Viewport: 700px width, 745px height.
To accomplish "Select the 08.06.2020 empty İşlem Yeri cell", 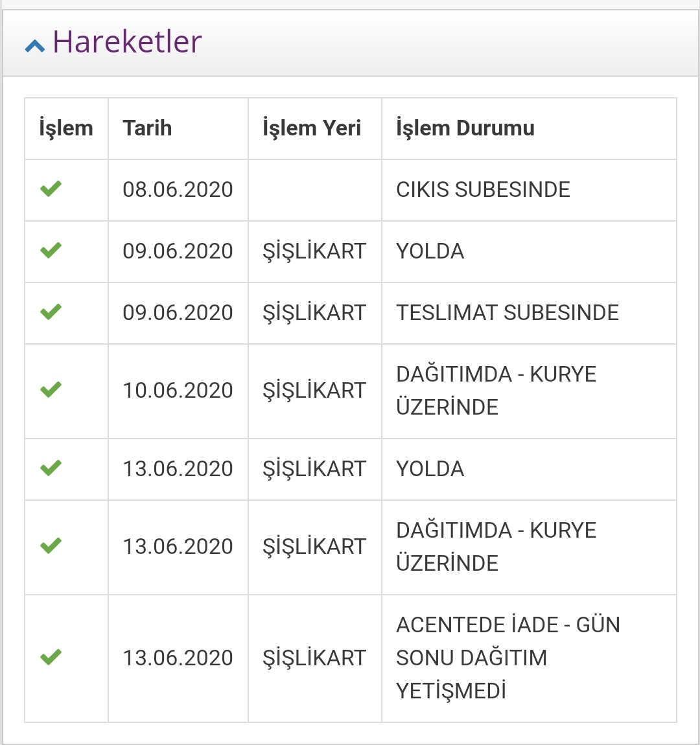I will [x=315, y=190].
